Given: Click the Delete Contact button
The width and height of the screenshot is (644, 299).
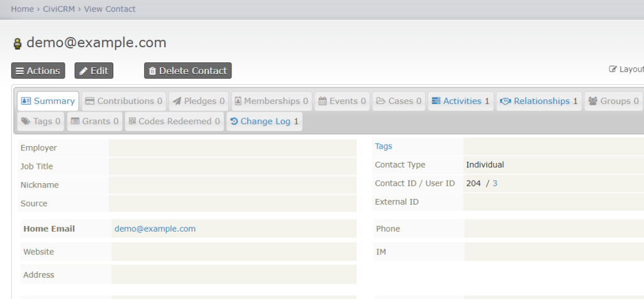Looking at the screenshot, I should [x=187, y=71].
